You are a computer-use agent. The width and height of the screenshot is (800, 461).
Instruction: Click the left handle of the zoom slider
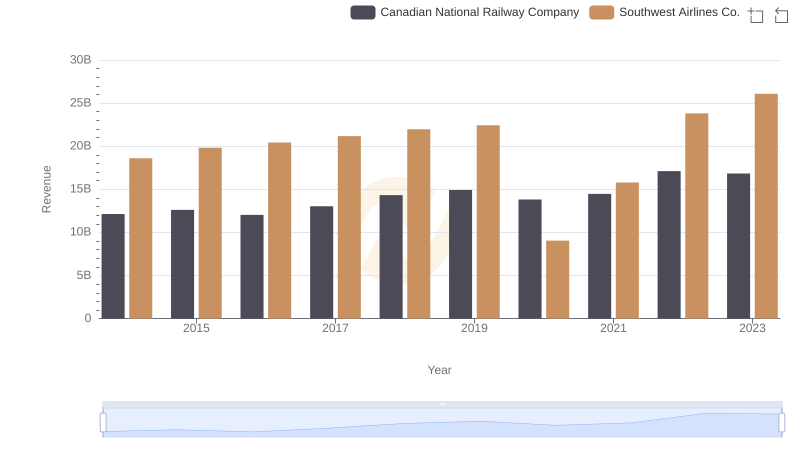point(103,422)
